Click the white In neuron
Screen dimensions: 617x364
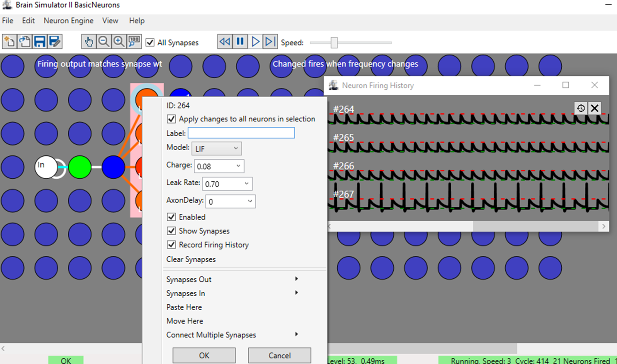point(46,167)
